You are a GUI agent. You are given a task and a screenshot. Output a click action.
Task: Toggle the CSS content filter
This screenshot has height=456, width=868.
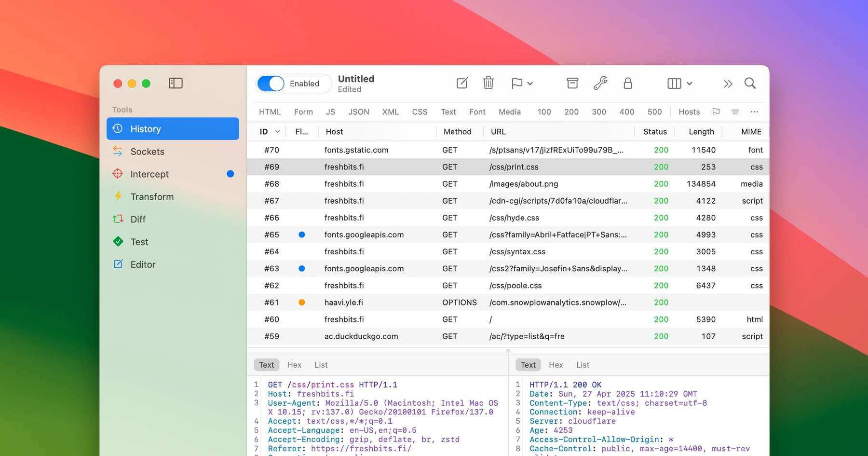(x=420, y=111)
